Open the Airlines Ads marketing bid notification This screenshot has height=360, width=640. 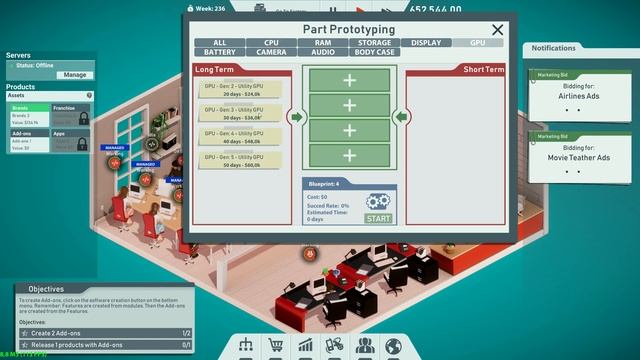click(x=580, y=96)
